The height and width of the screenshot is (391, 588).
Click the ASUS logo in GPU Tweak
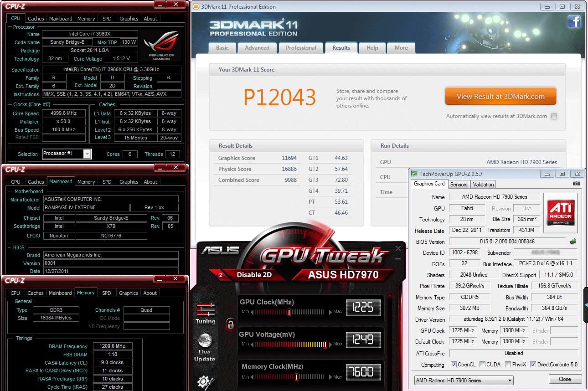coord(220,250)
